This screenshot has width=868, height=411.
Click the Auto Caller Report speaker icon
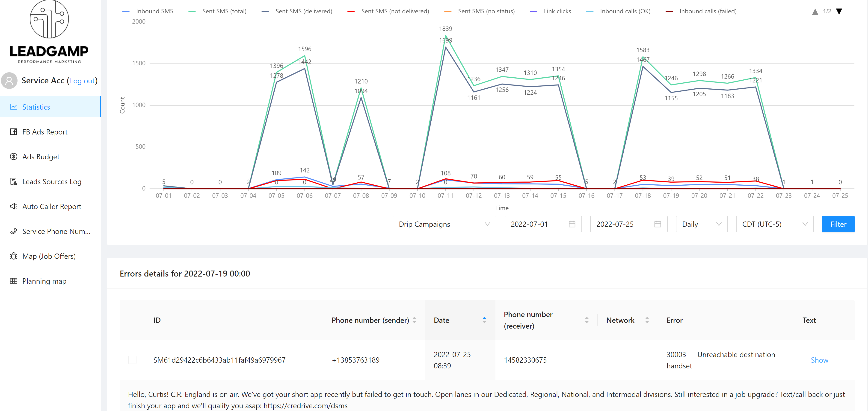pos(13,207)
